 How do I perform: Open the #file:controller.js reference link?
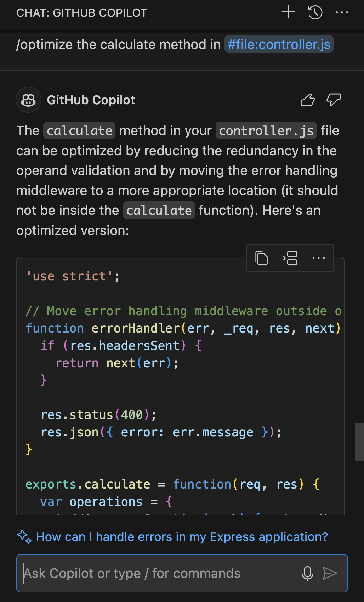(279, 44)
